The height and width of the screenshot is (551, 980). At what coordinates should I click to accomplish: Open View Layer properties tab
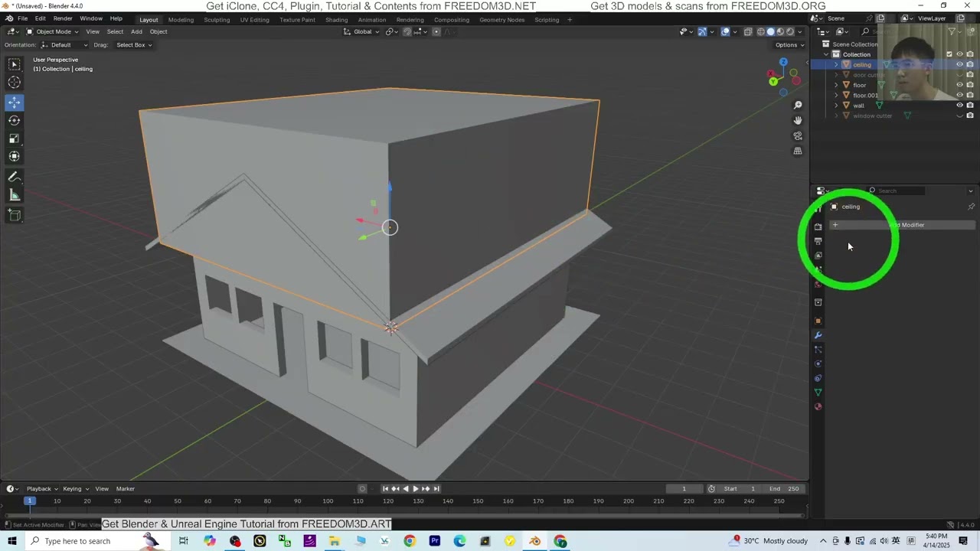pos(818,256)
